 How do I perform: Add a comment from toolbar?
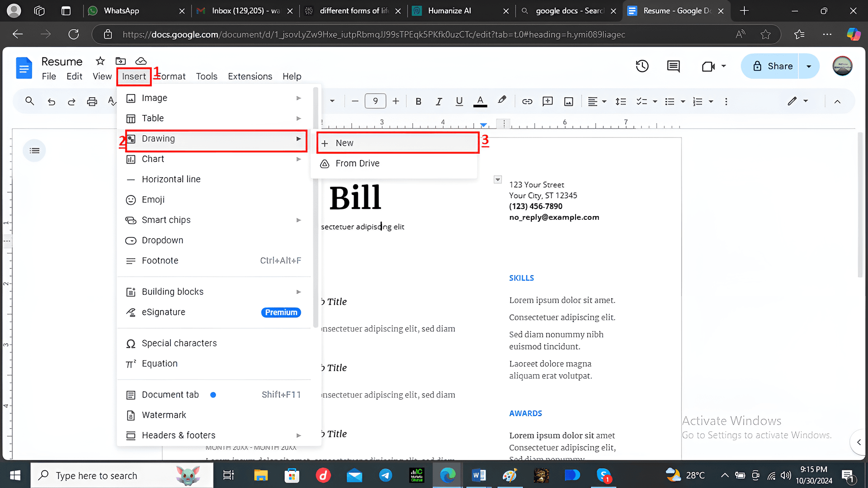coord(547,101)
